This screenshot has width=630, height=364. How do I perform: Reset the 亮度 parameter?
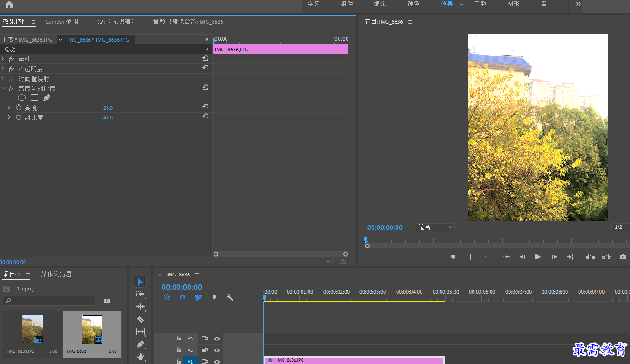206,107
